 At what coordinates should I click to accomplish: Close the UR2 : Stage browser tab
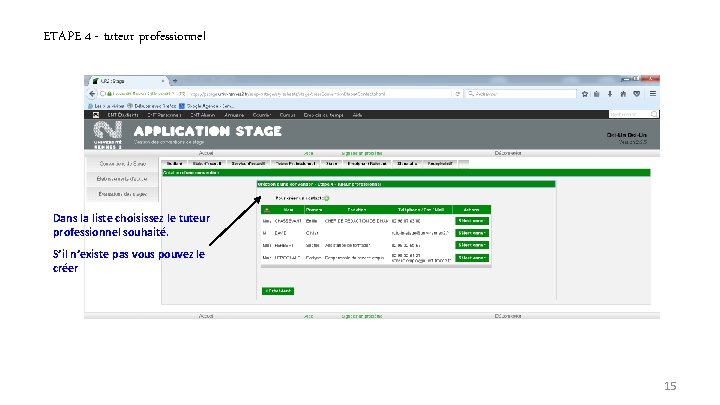pyautogui.click(x=163, y=81)
